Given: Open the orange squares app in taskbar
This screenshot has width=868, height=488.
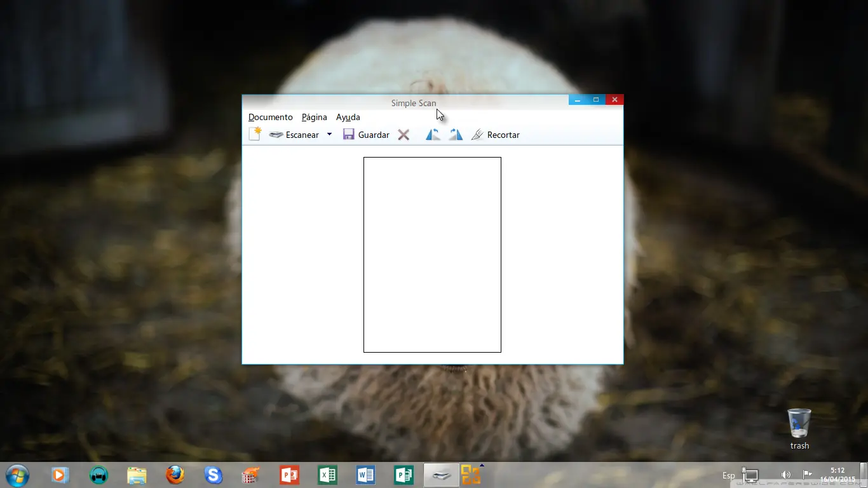Looking at the screenshot, I should pyautogui.click(x=471, y=475).
